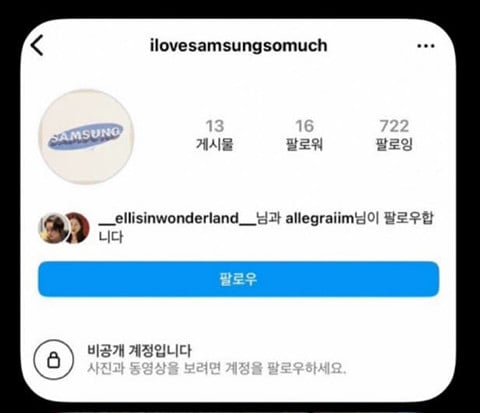480x413 pixels.
Task: Tap the first mutual follower avatar
Action: coord(54,228)
